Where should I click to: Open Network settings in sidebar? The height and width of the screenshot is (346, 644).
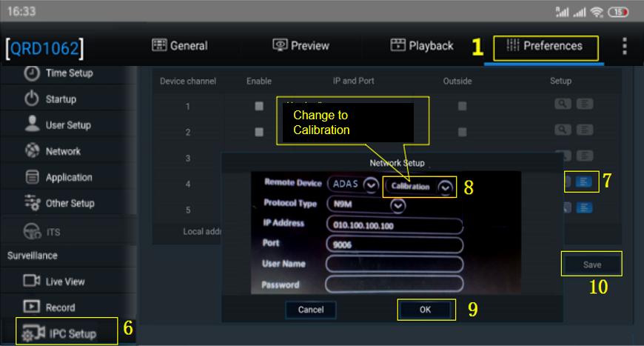click(x=63, y=151)
